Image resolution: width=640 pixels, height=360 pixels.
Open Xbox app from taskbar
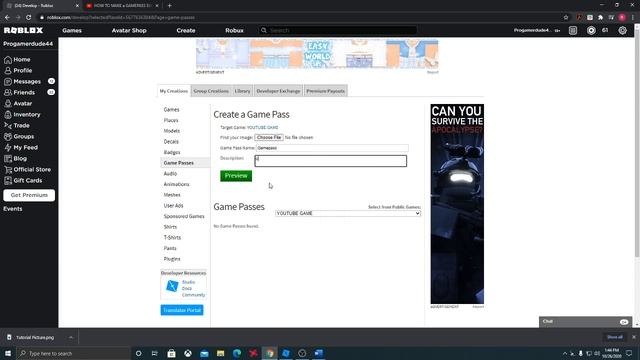click(188, 353)
